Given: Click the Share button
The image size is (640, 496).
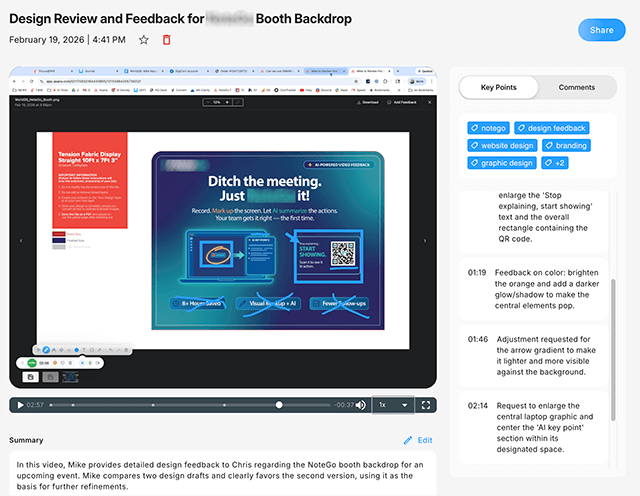Looking at the screenshot, I should click(x=601, y=30).
